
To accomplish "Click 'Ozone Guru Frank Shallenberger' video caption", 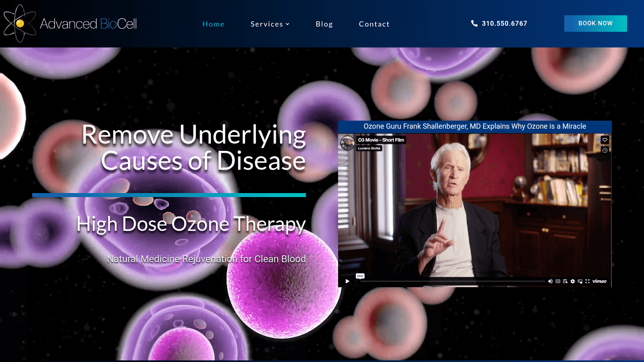I will (x=475, y=126).
